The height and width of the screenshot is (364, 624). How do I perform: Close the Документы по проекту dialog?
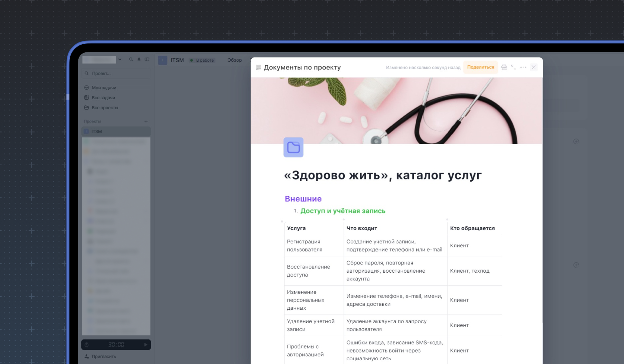coord(534,67)
